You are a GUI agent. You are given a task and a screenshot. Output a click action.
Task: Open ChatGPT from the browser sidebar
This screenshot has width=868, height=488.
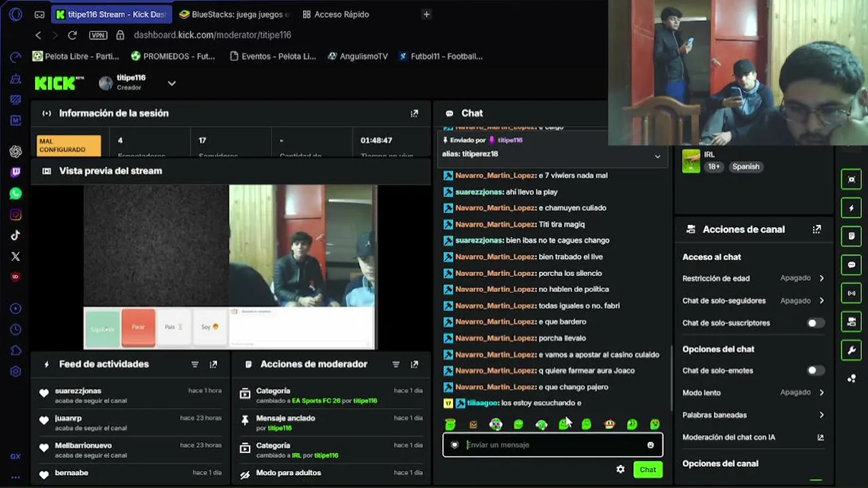[16, 151]
